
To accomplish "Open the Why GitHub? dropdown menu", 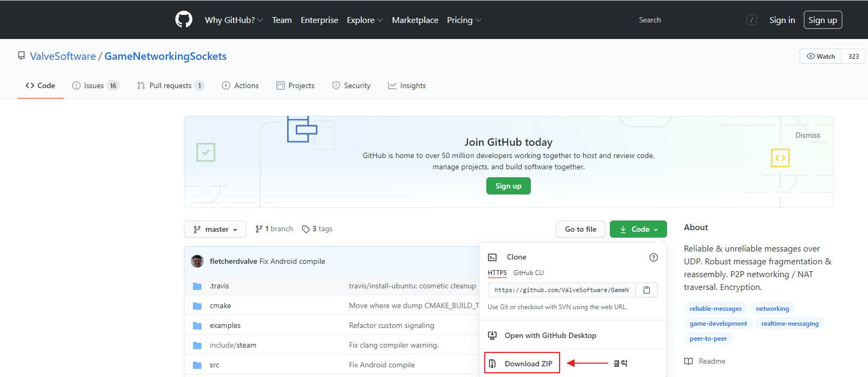I will click(x=234, y=20).
